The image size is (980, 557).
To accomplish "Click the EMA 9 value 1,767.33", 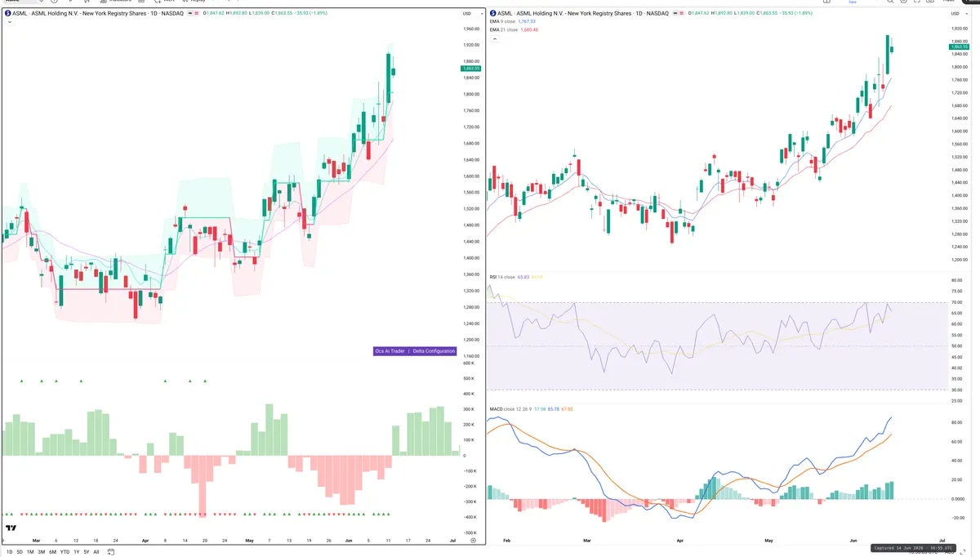I will [x=527, y=21].
